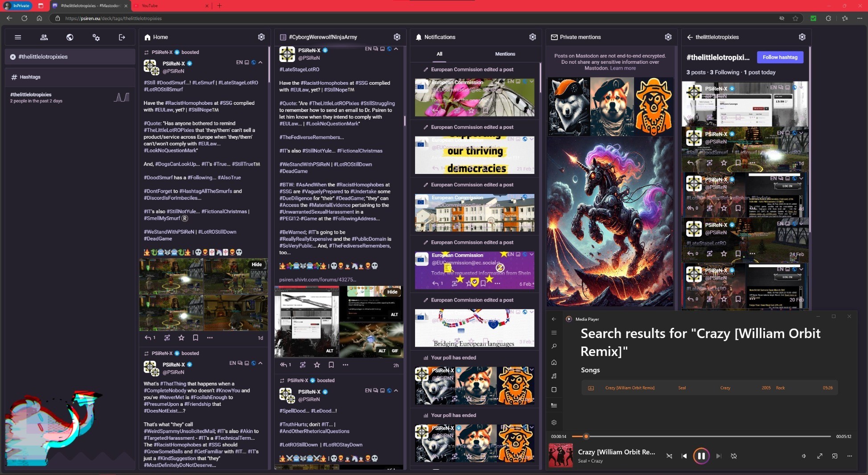
Task: Boost the CyborgWerewolfNinjaArmy post dated 2h
Action: pyautogui.click(x=303, y=365)
